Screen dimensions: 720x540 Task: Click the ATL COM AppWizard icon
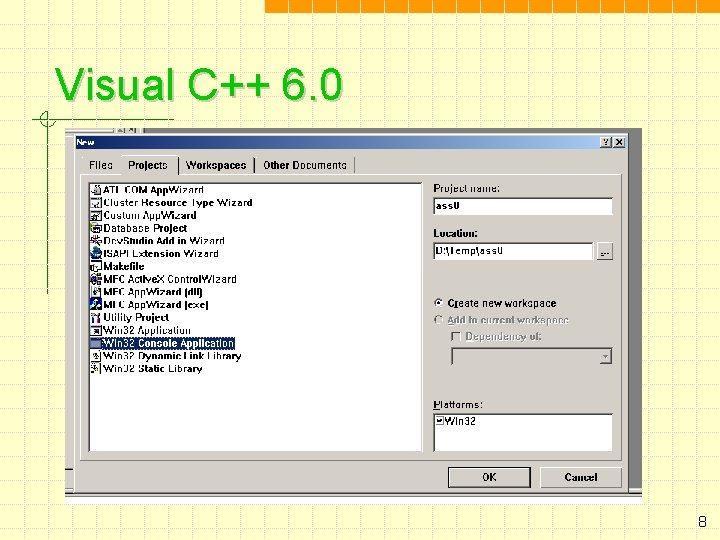(x=96, y=190)
